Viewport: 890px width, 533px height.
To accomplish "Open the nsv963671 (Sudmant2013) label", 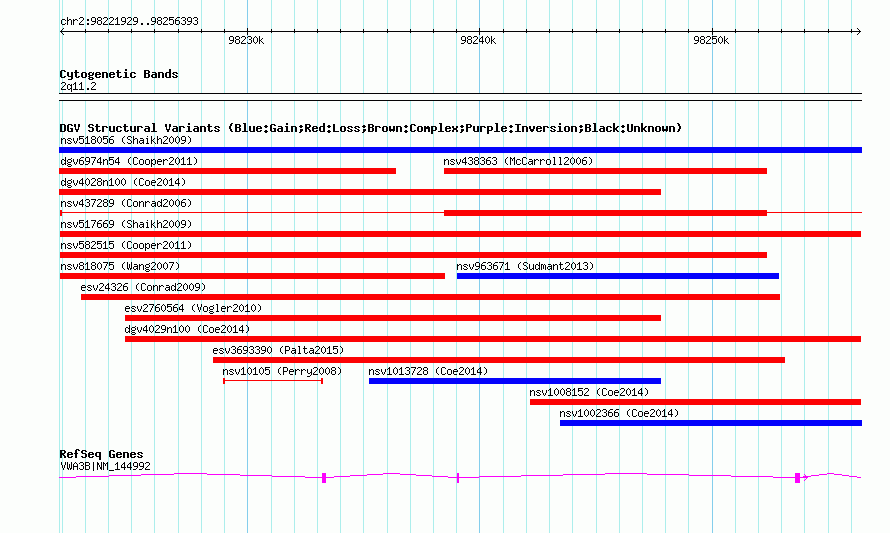I will click(x=525, y=266).
